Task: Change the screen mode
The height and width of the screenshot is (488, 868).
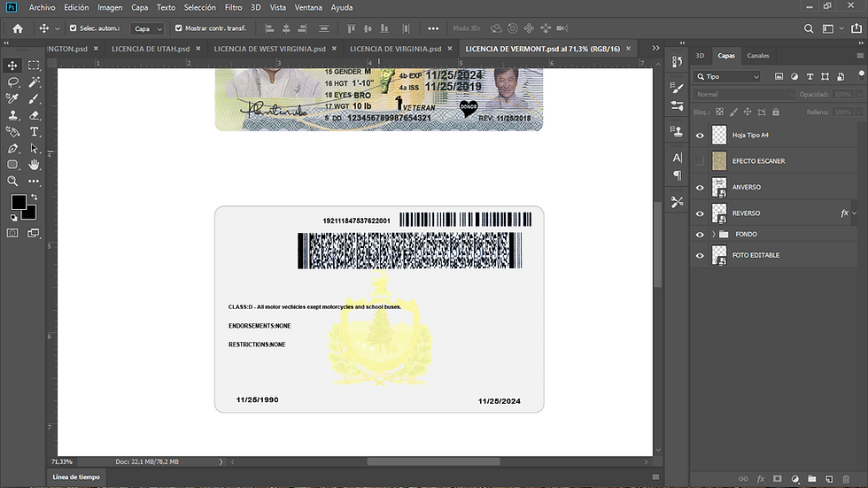Action: pos(34,233)
